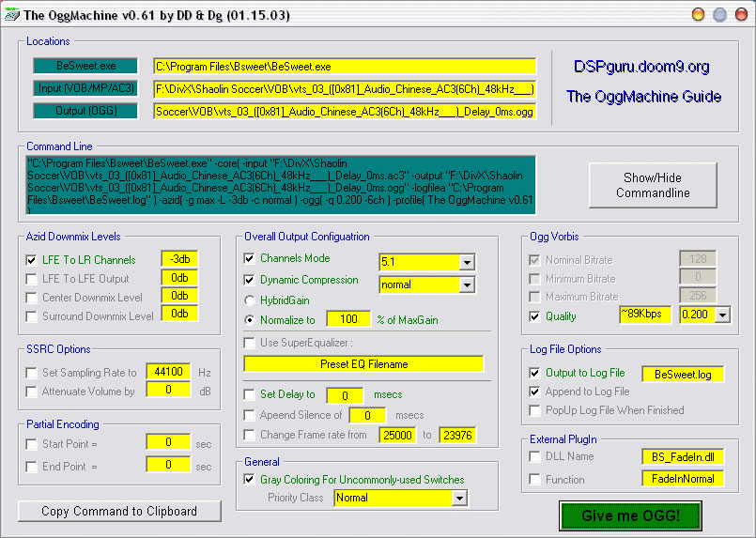Image resolution: width=756 pixels, height=538 pixels.
Task: Enable the Function plugin checkbox
Action: (x=534, y=479)
